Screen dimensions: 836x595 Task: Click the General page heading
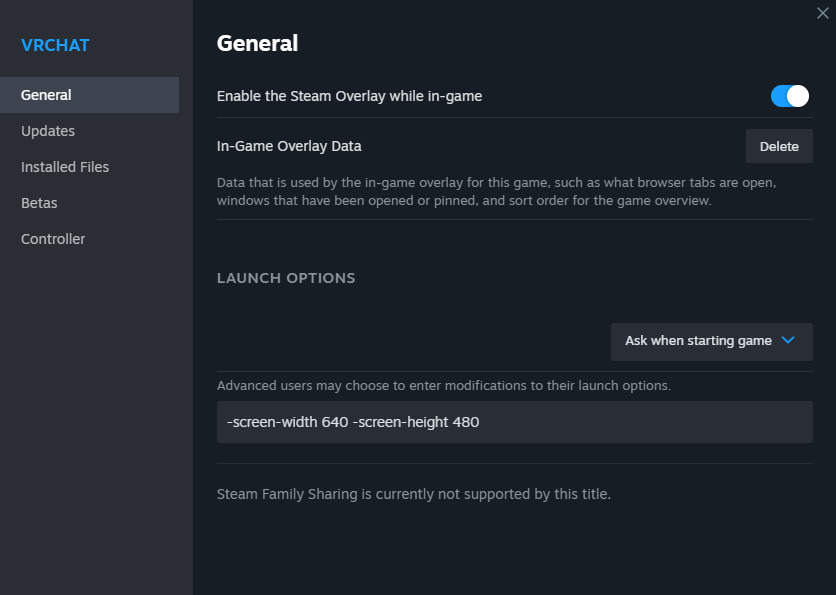click(258, 43)
